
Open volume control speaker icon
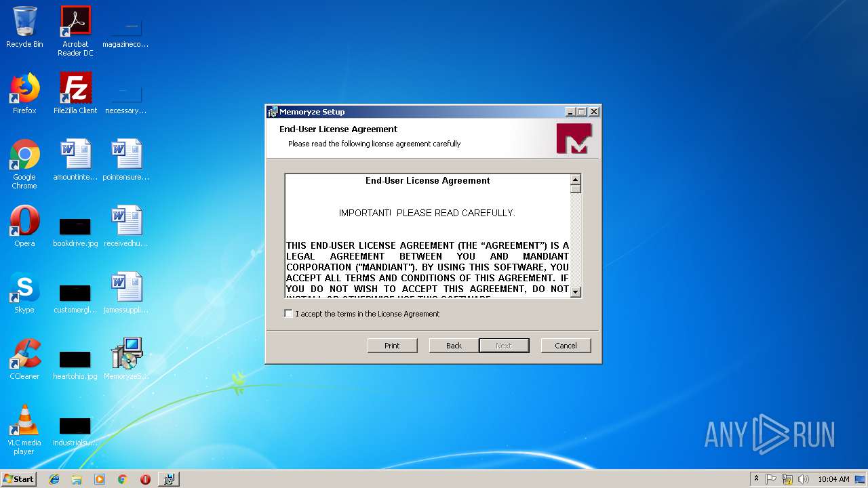804,479
